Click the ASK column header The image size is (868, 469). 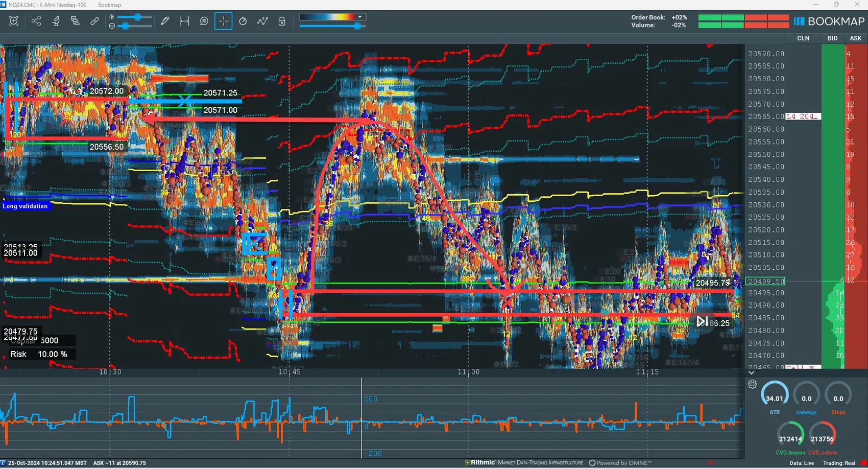[856, 38]
